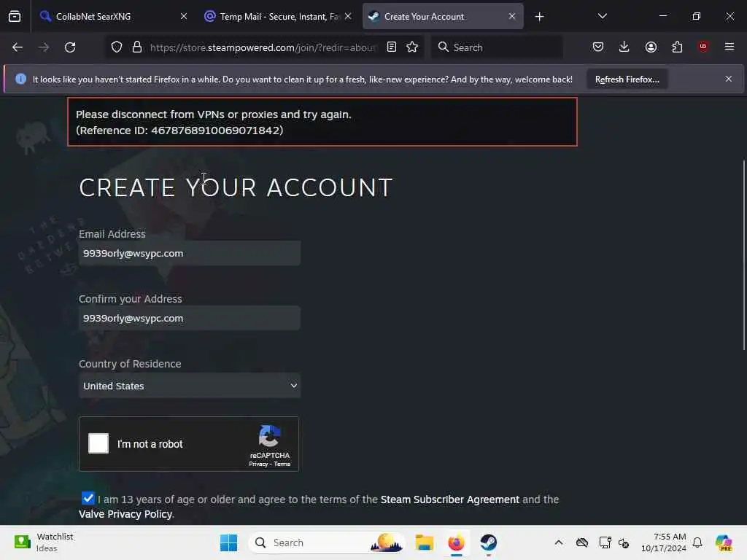
Task: Click Refresh Firefox button
Action: click(627, 79)
